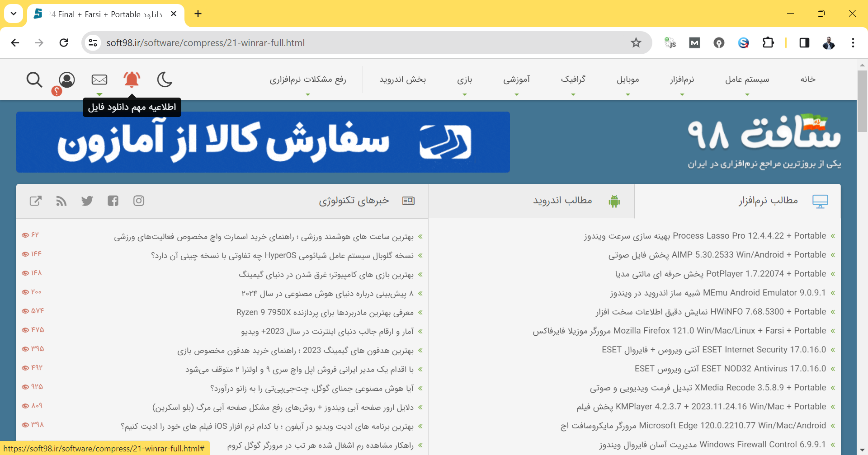Open the envelope contact messages icon

99,80
